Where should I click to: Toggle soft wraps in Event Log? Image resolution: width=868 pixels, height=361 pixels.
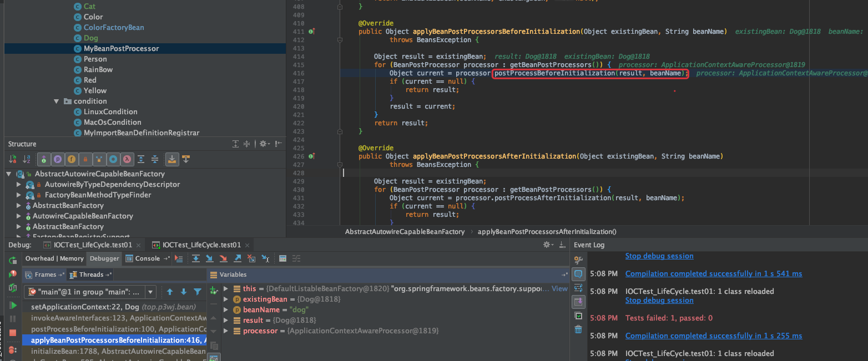click(578, 288)
